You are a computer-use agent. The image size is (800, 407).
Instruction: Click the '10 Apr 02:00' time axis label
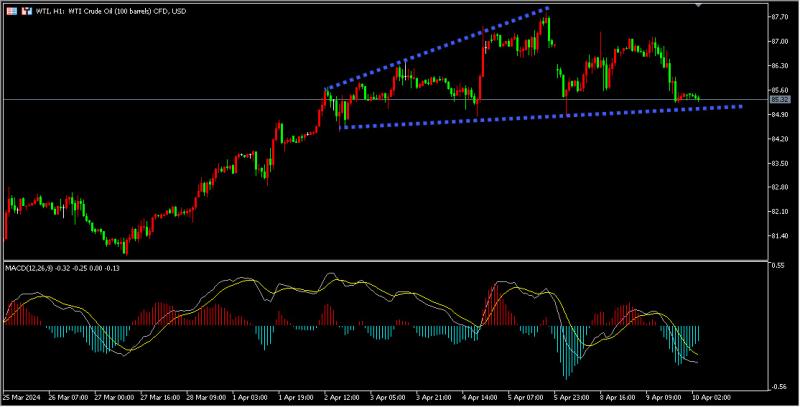711,397
